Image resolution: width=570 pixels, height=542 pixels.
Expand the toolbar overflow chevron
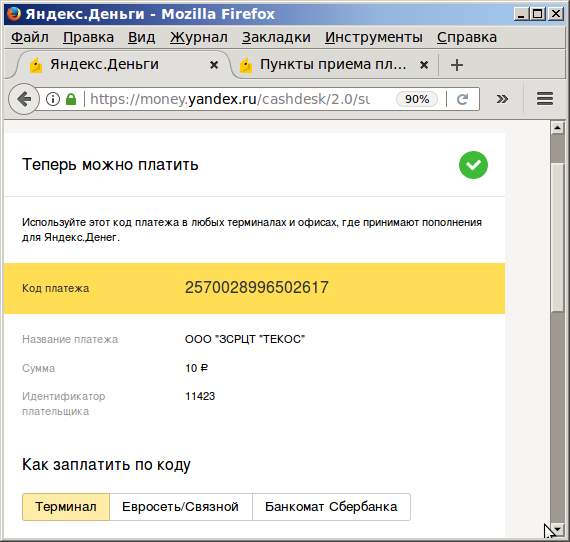502,99
